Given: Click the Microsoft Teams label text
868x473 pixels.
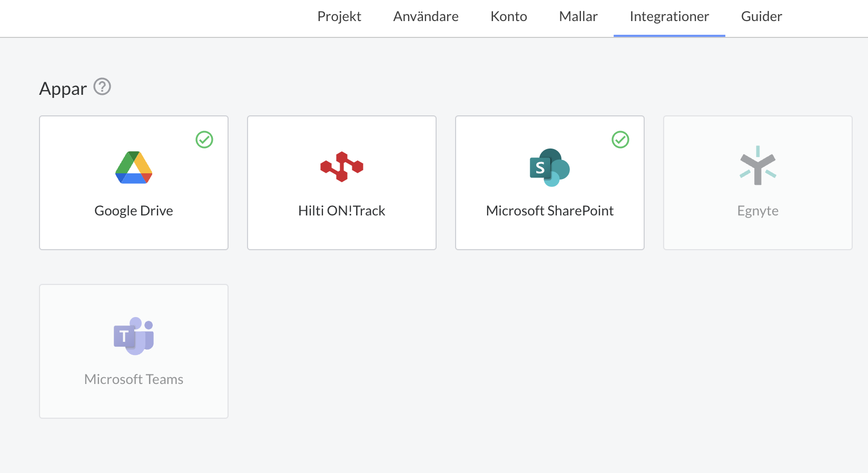Looking at the screenshot, I should coord(134,379).
